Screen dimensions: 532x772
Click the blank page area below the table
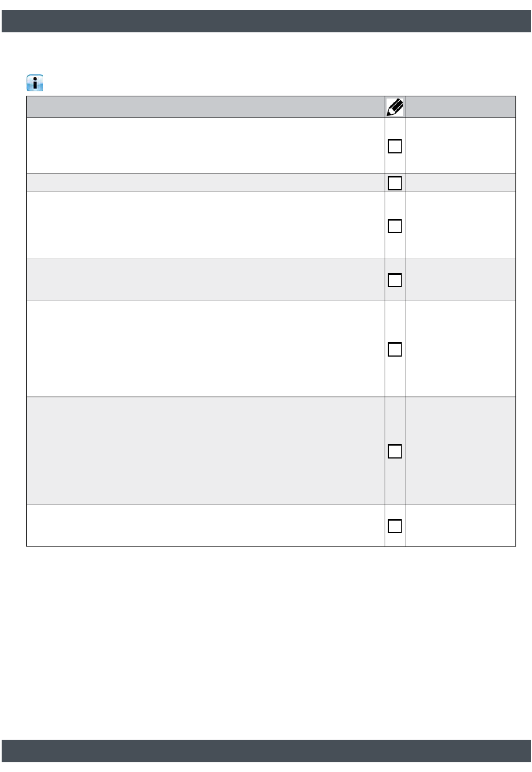point(266,644)
